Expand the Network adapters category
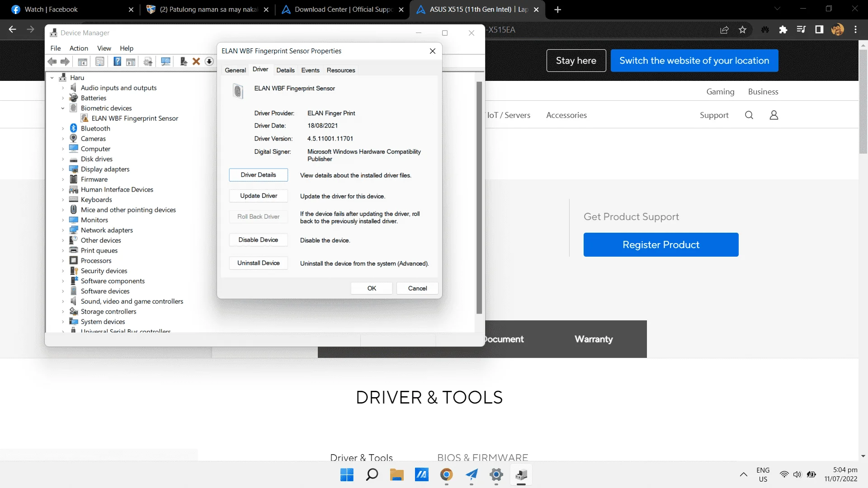868x488 pixels. pyautogui.click(x=63, y=230)
